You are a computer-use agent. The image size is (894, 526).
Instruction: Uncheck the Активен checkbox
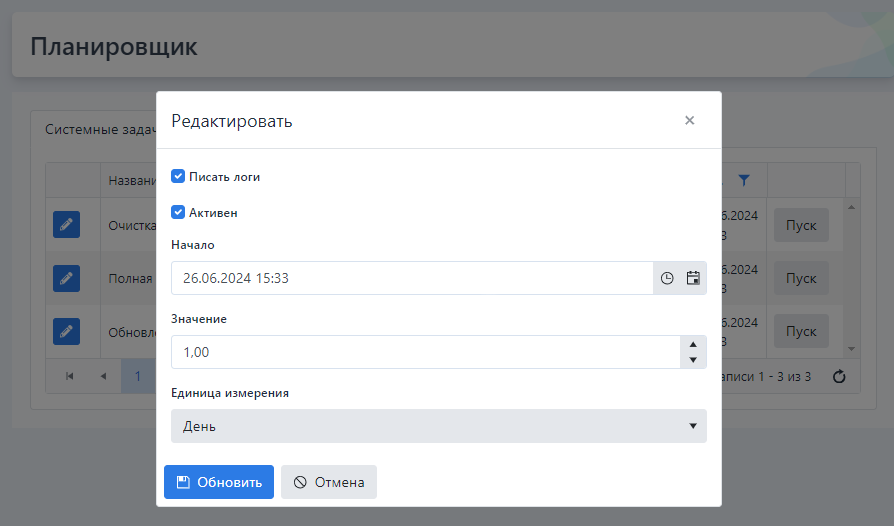pyautogui.click(x=178, y=212)
